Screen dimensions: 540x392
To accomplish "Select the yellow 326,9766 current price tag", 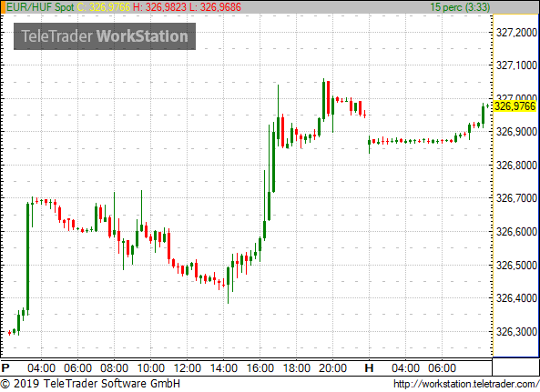I will pos(515,106).
